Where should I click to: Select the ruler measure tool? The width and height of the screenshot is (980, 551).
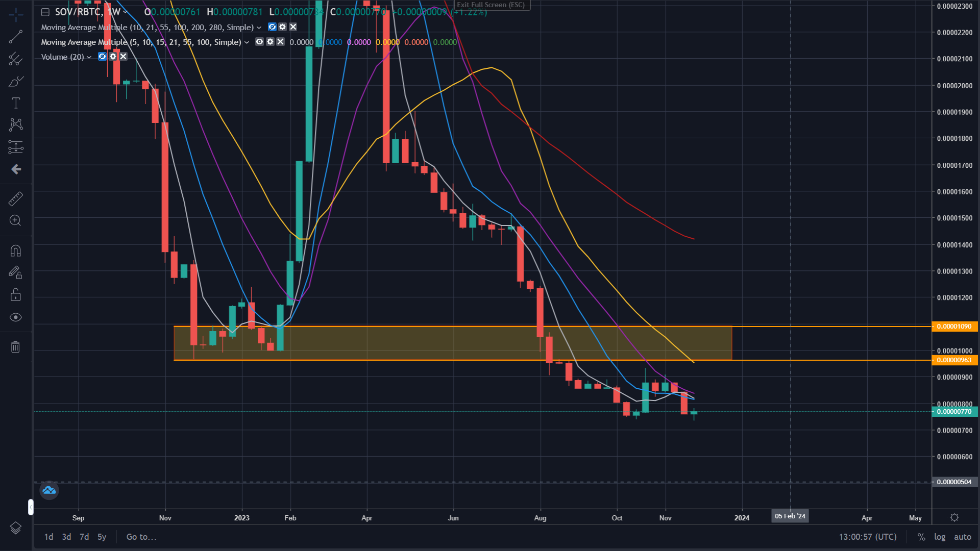(x=16, y=198)
